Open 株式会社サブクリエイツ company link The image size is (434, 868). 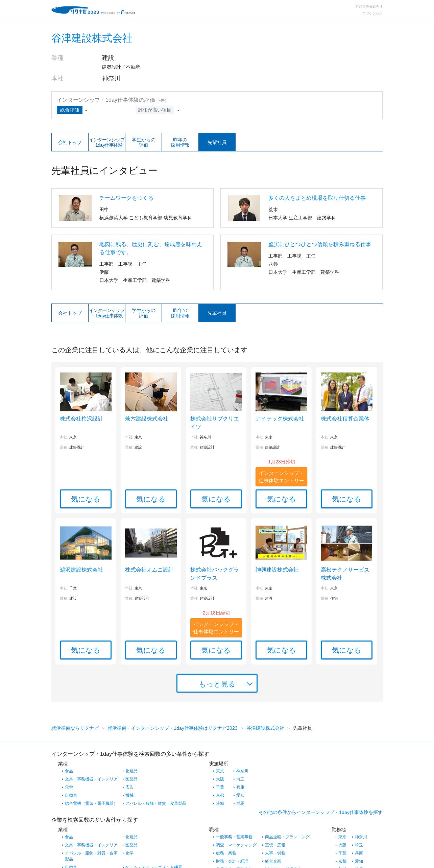pyautogui.click(x=215, y=423)
